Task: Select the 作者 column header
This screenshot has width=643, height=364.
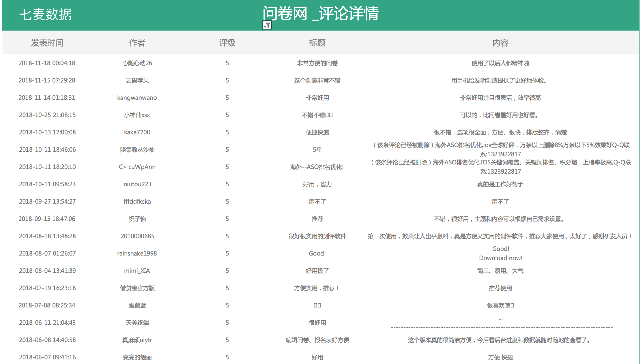Action: (137, 43)
